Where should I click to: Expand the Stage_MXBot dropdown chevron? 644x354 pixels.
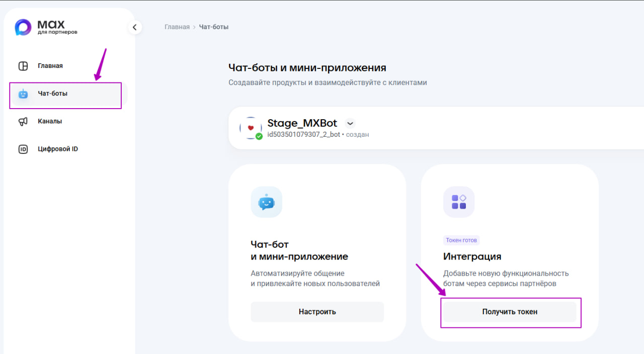350,123
